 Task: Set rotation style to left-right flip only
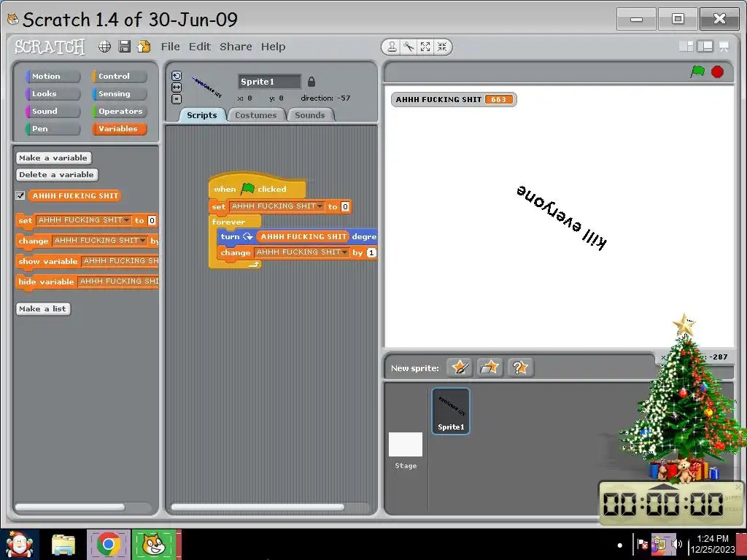[177, 87]
